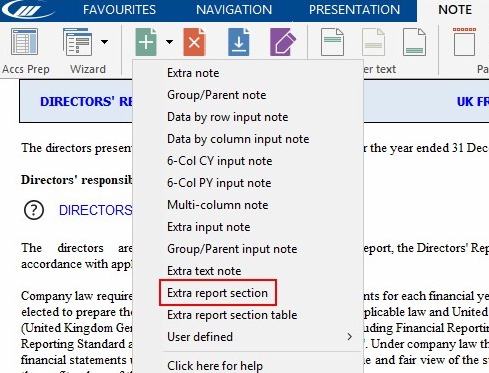Viewport: 489px width, 373px height.
Task: Click the DIRECTORS' RE heading text
Action: (x=86, y=102)
